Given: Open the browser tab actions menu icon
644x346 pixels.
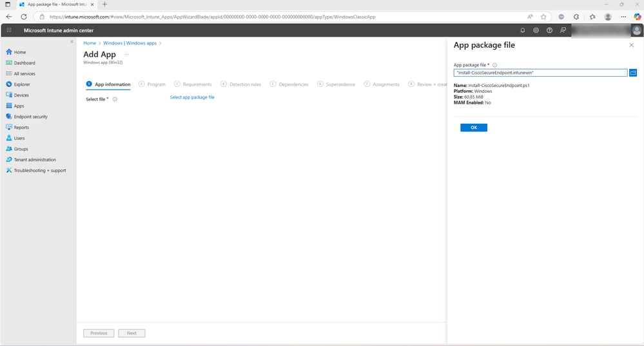Looking at the screenshot, I should click(x=7, y=5).
